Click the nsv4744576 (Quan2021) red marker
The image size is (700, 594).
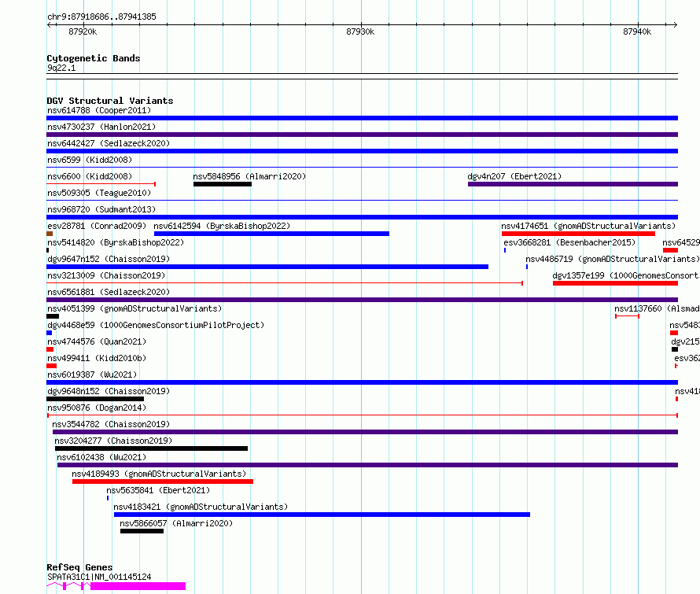click(x=50, y=349)
